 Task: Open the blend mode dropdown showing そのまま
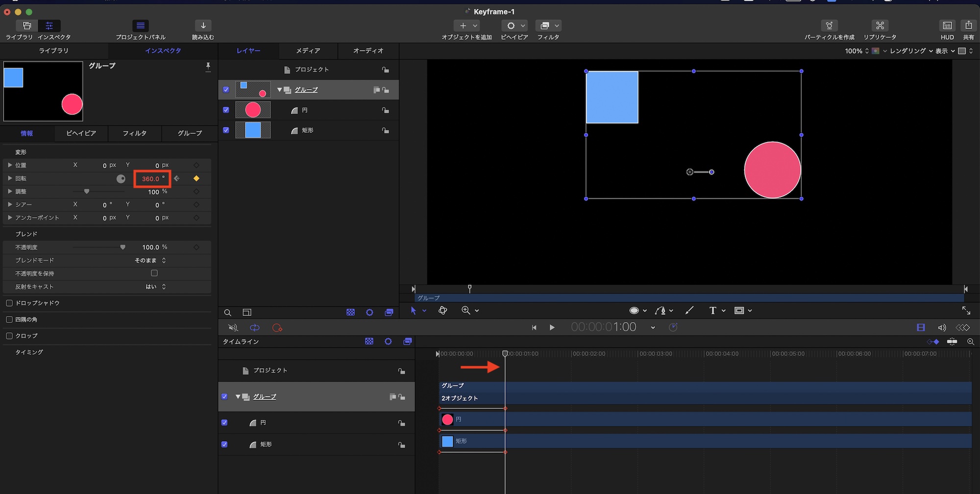coord(150,260)
